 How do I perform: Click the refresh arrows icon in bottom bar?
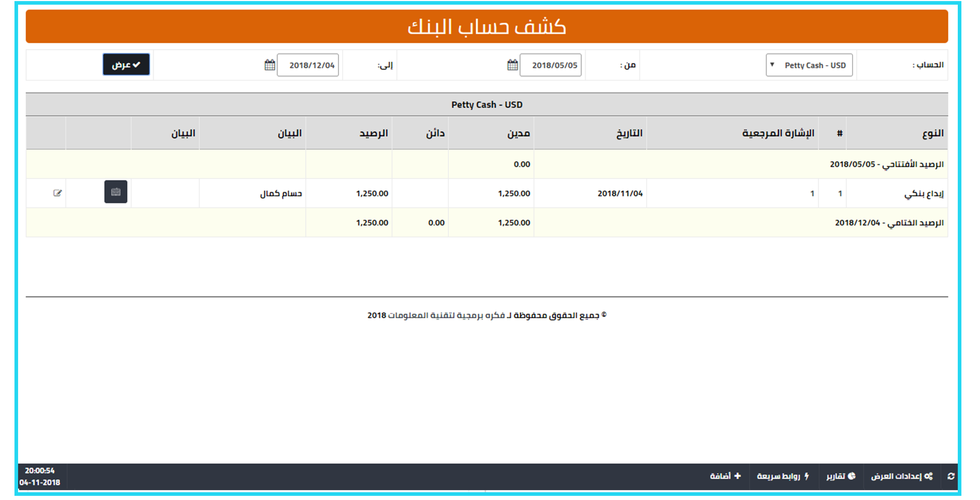pyautogui.click(x=951, y=476)
